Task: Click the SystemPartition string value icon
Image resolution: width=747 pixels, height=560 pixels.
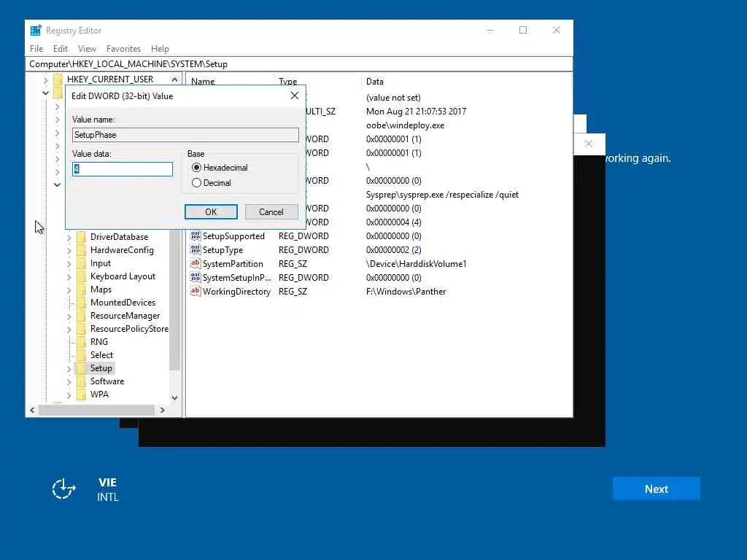Action: [196, 263]
